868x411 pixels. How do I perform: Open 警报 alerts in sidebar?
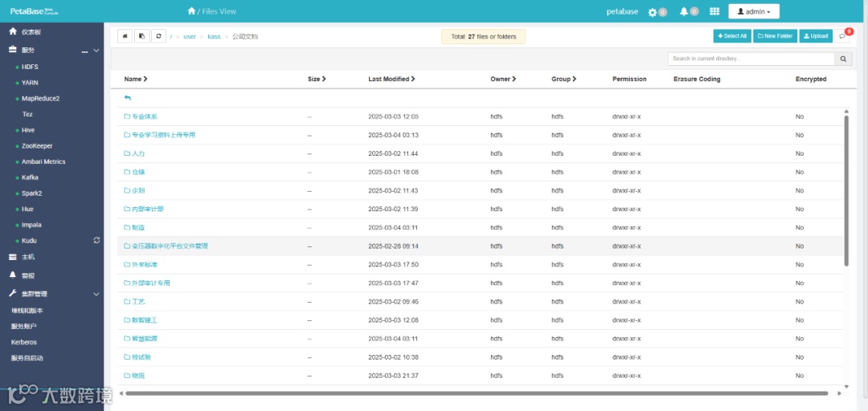(x=28, y=275)
